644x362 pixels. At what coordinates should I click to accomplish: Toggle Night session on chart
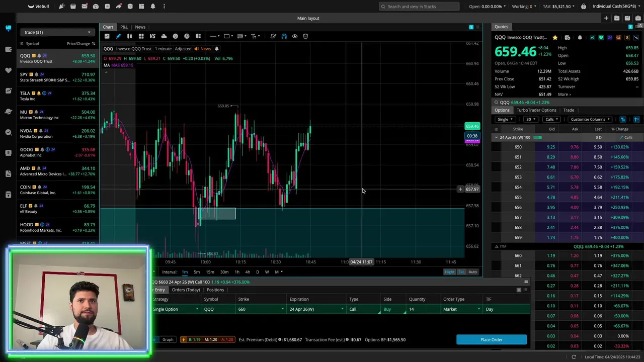click(449, 272)
